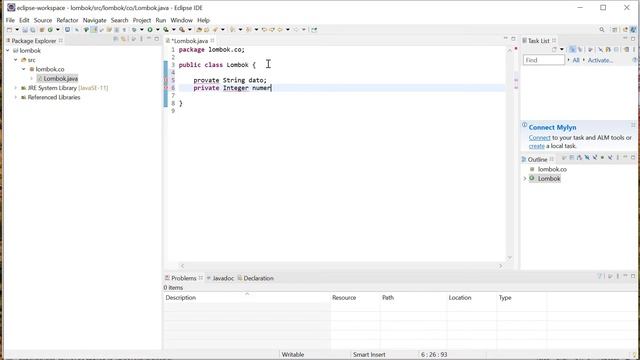This screenshot has width=640, height=360.
Task: Open the toolbar Search magnifier icon
Action: click(602, 30)
